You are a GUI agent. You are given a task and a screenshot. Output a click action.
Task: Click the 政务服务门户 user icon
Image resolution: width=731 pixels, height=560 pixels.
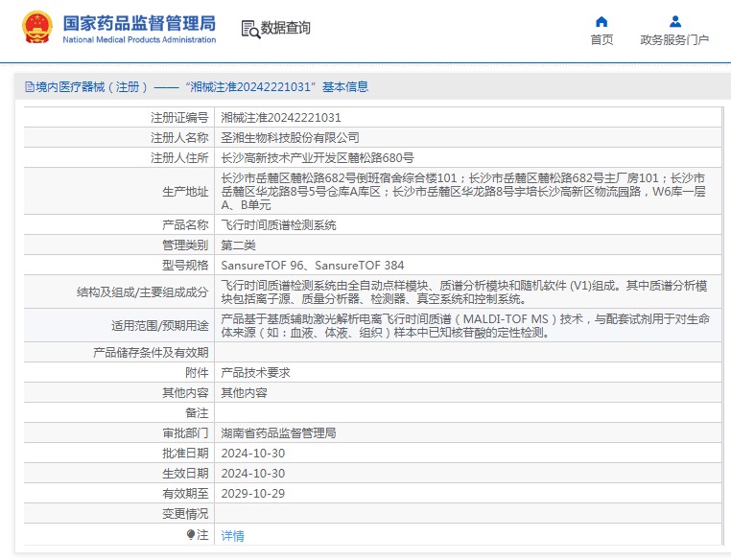[x=675, y=21]
